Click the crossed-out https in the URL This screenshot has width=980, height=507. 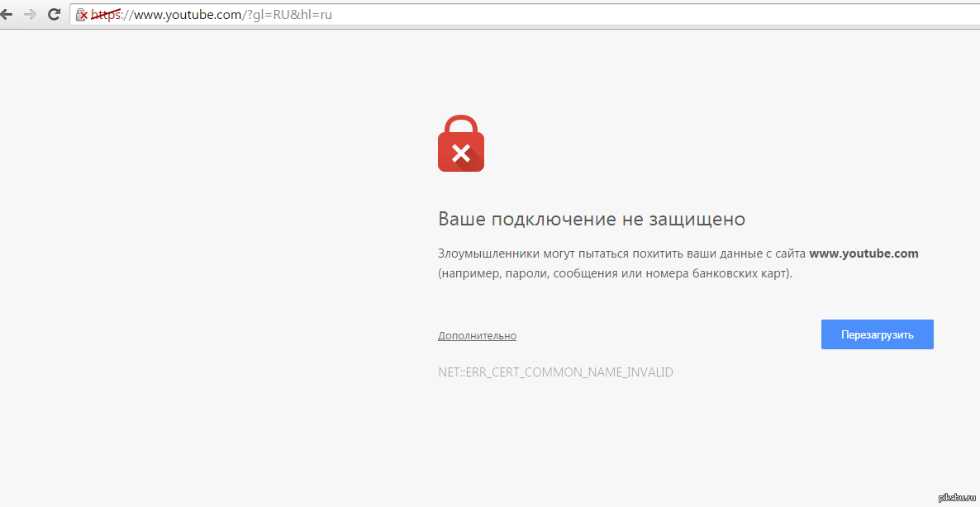pos(107,14)
